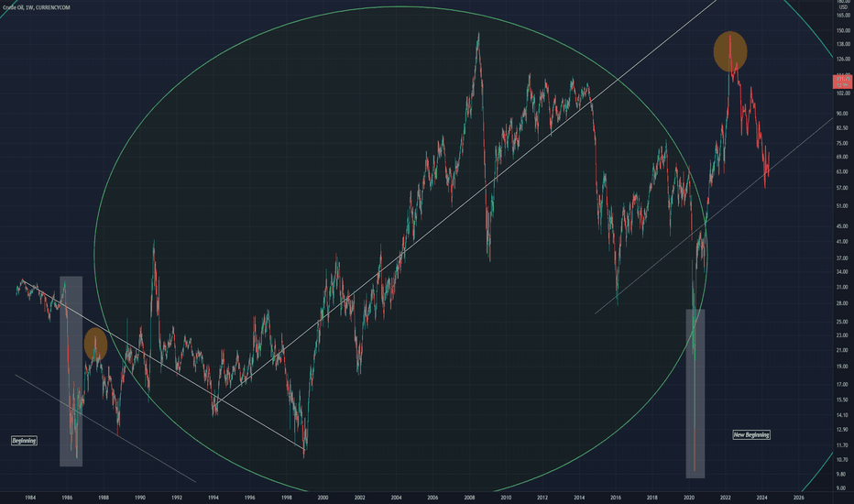The height and width of the screenshot is (504, 854).
Task: Click the 19.00 price level on the axis
Action: coord(843,367)
